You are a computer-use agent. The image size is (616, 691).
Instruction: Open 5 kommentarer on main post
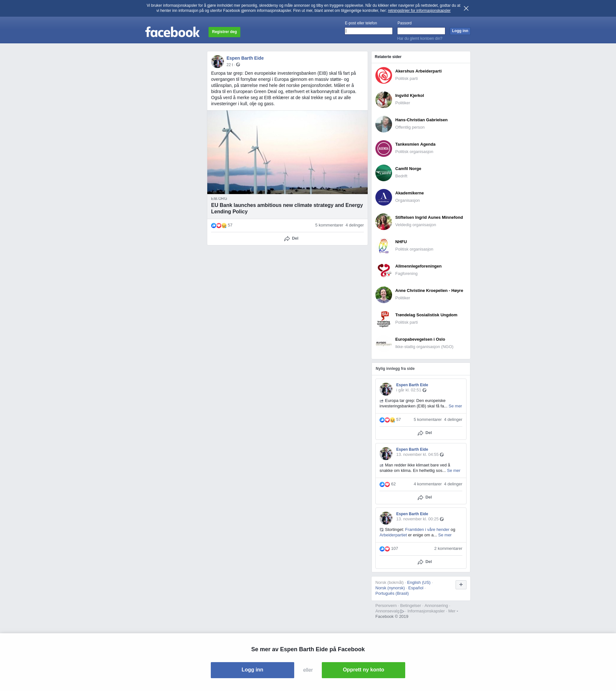[329, 226]
